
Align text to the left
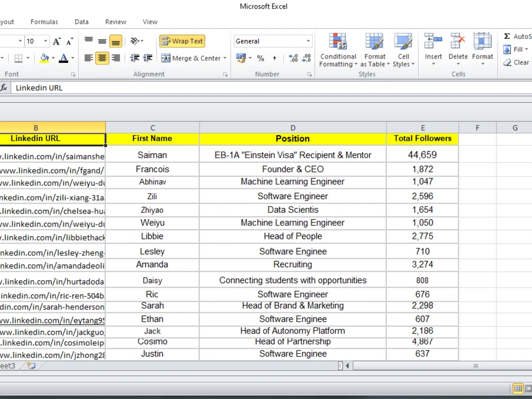[88, 58]
